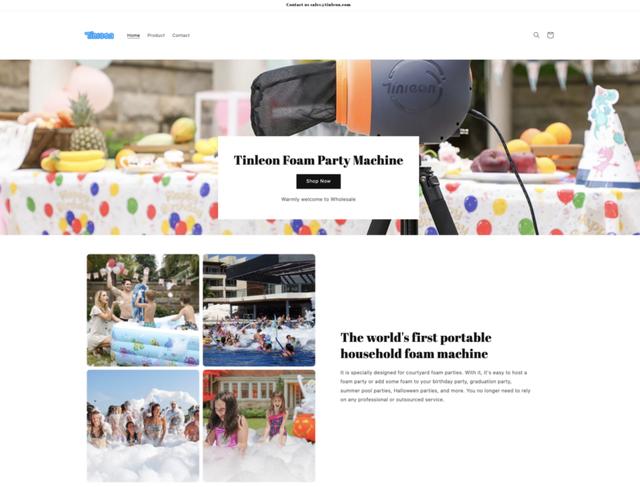640x487 pixels.
Task: Click the 'Tinleon Foam Party Machine' heading
Action: click(318, 160)
